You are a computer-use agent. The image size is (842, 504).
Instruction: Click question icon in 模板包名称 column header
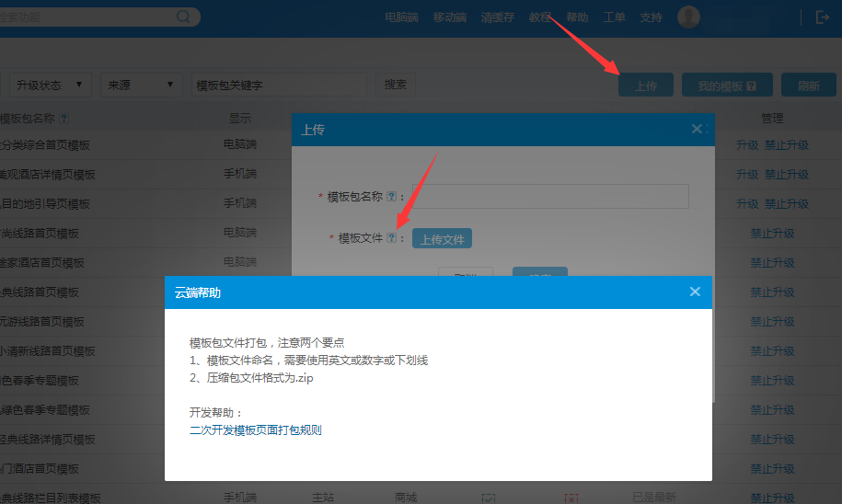(x=63, y=119)
